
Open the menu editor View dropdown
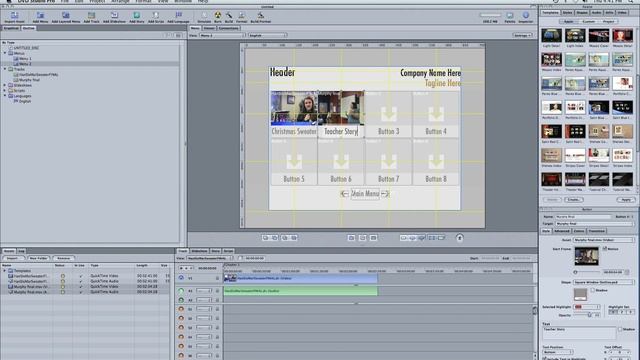(222, 36)
